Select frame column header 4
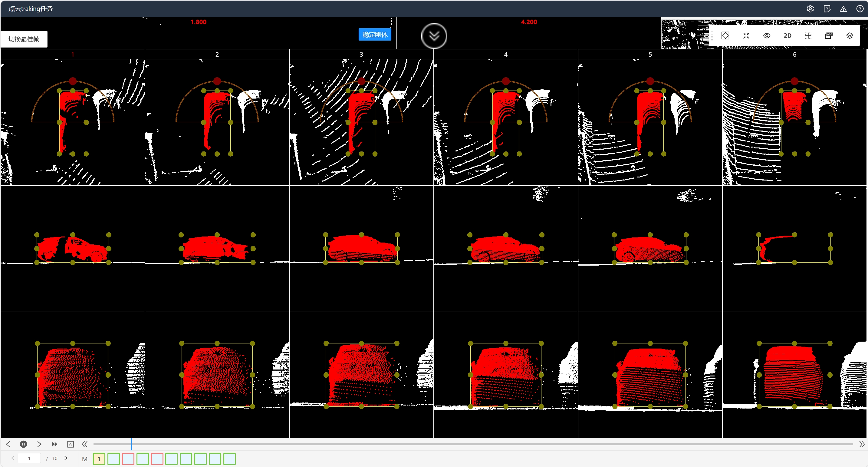This screenshot has height=467, width=868. pos(505,54)
